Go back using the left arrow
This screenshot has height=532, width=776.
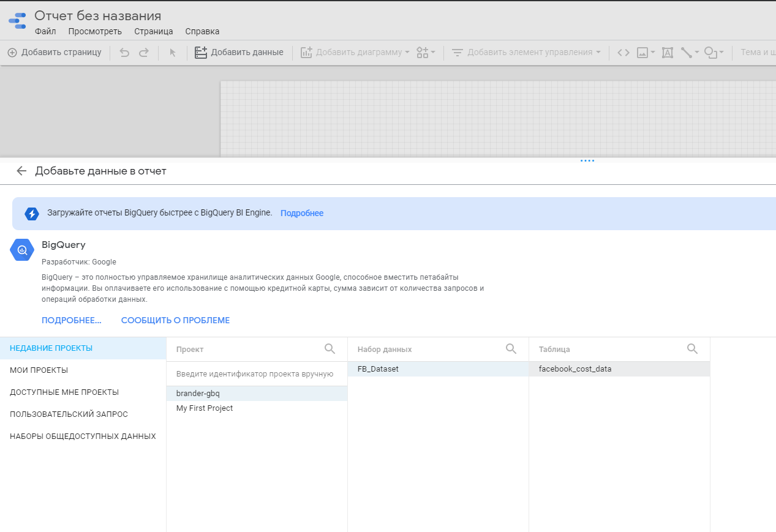21,171
